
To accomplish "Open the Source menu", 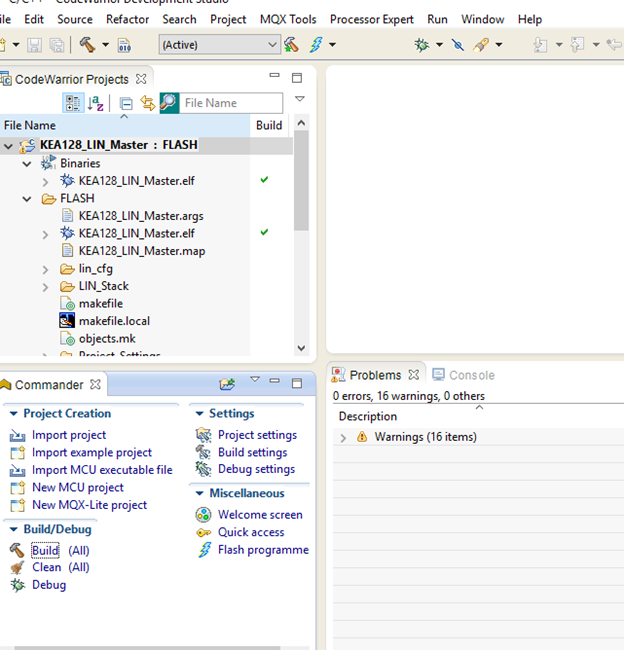I will click(75, 19).
